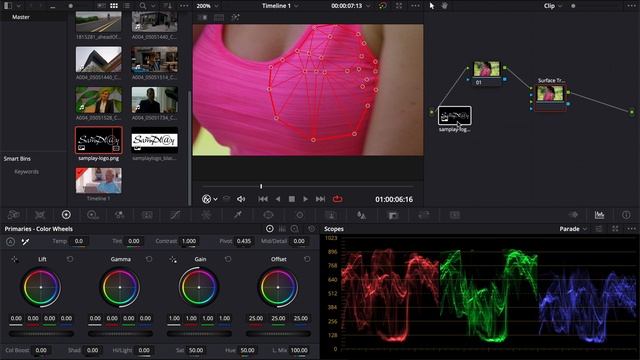Image resolution: width=640 pixels, height=360 pixels.
Task: Open the Parade scope type dropdown
Action: pyautogui.click(x=573, y=229)
